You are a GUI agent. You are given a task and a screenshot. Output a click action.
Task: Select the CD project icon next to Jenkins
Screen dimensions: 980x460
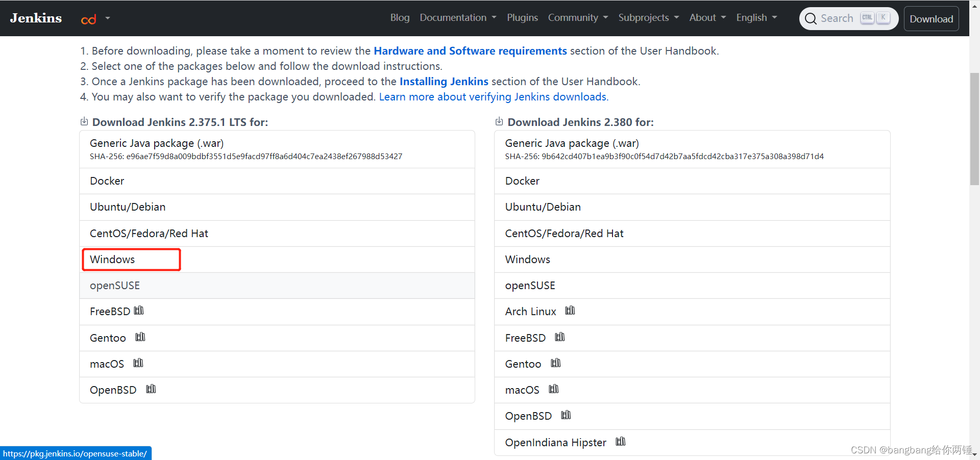[x=88, y=19]
